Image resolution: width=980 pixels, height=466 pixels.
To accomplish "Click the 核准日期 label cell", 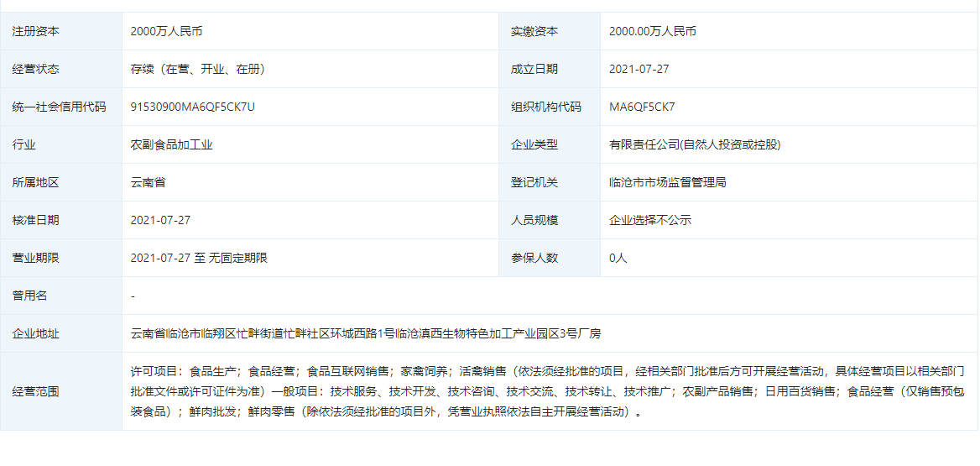I will click(x=61, y=220).
